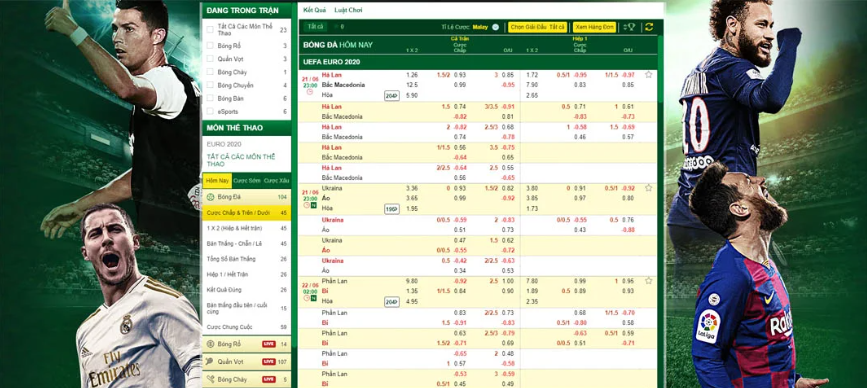
Task: Open the EURO 2020 sidebar link
Action: coord(223,144)
